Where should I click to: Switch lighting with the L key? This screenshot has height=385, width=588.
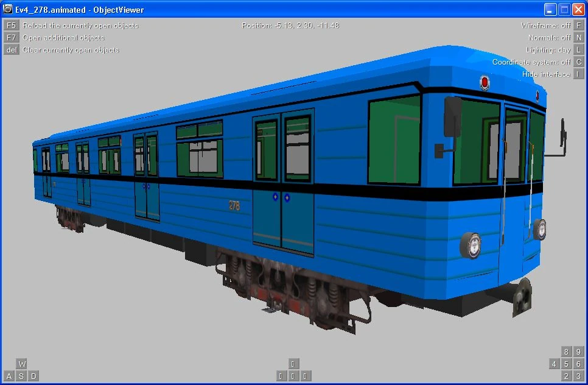(x=579, y=49)
